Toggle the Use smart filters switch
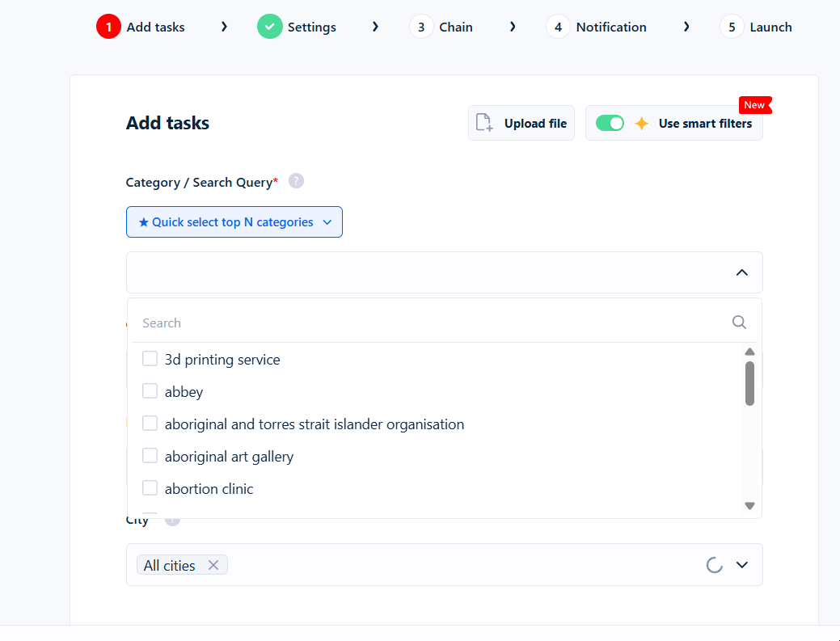The height and width of the screenshot is (641, 840). [x=610, y=123]
